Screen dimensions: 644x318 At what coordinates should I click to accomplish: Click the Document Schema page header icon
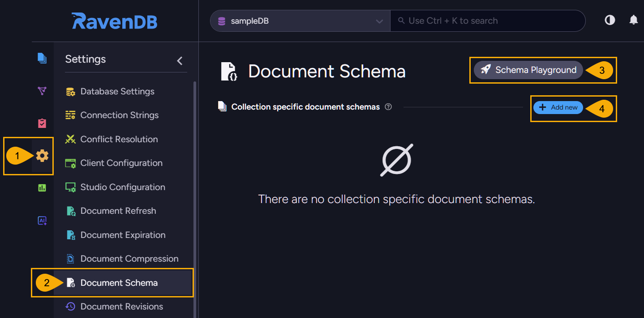tap(229, 72)
